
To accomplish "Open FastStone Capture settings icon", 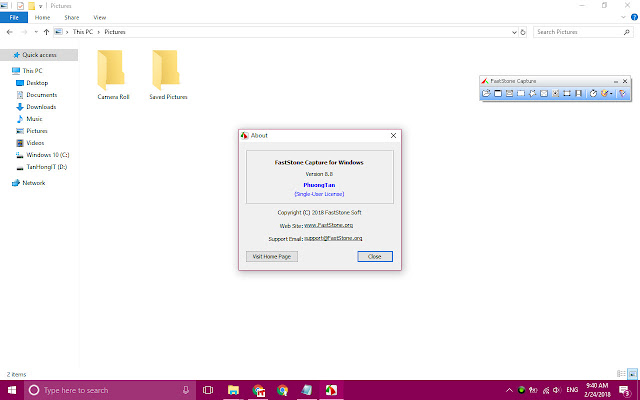I will [622, 93].
